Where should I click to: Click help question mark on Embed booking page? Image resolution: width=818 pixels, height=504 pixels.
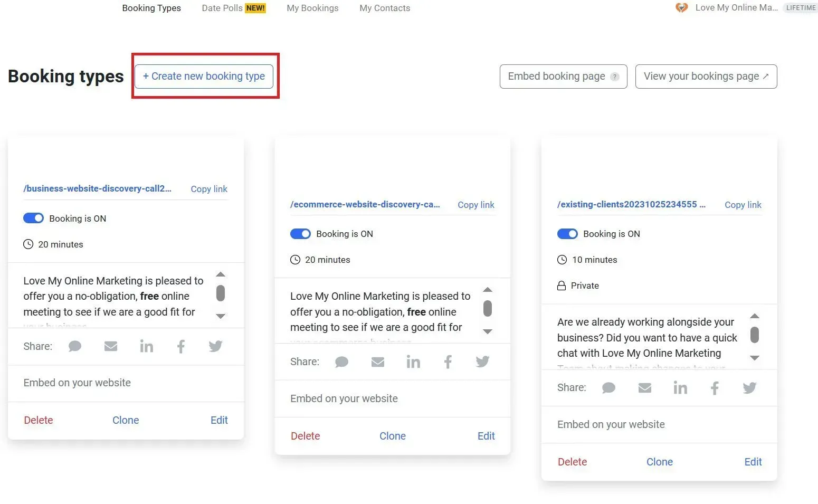click(614, 77)
